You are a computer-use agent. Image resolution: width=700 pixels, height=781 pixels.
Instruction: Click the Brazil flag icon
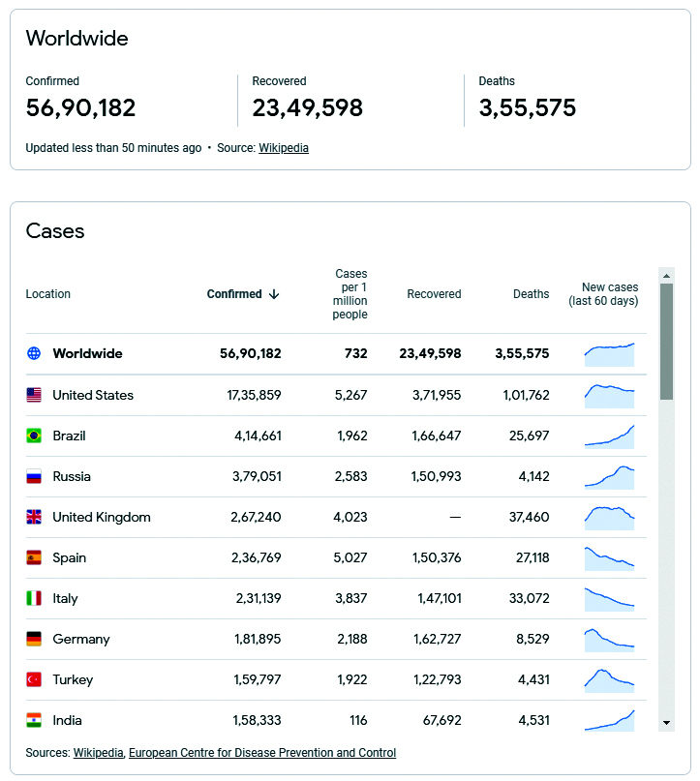[x=34, y=436]
